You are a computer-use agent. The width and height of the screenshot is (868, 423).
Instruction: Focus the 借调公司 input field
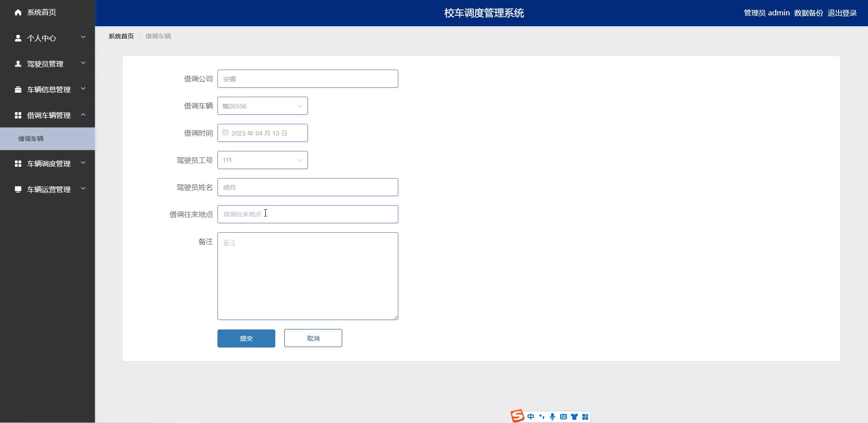pos(308,79)
